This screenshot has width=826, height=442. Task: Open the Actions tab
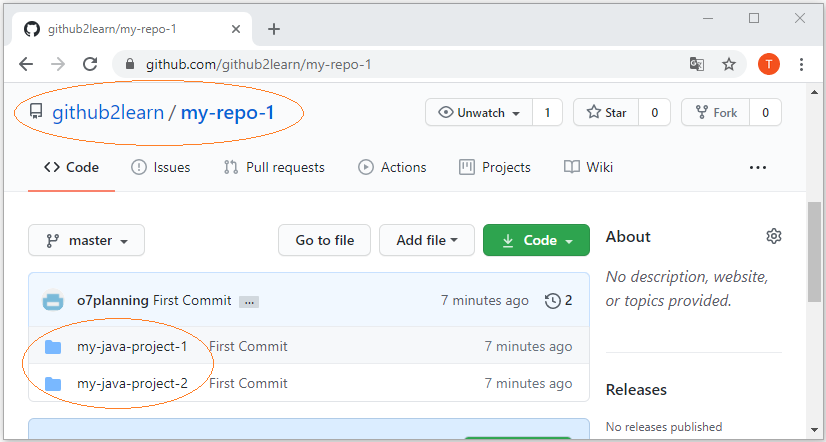tap(392, 168)
